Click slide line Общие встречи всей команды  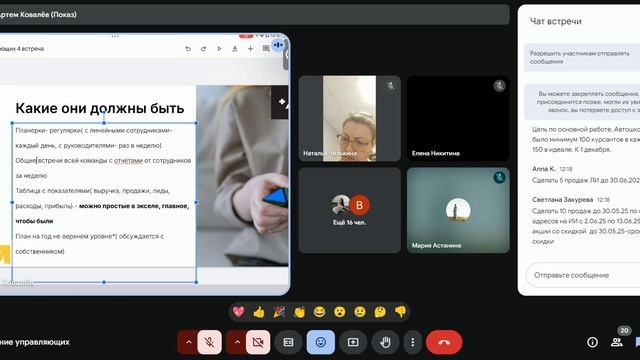[x=103, y=161]
